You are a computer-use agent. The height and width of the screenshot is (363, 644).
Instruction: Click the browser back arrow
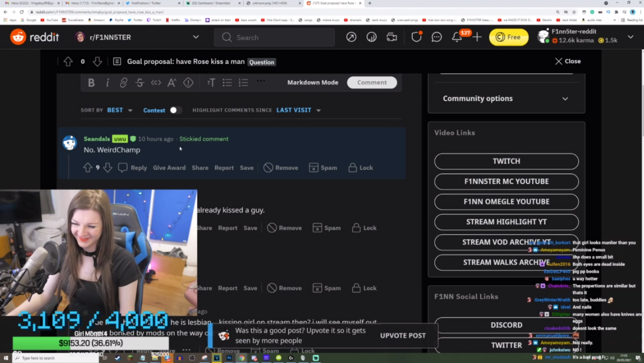pos(5,12)
